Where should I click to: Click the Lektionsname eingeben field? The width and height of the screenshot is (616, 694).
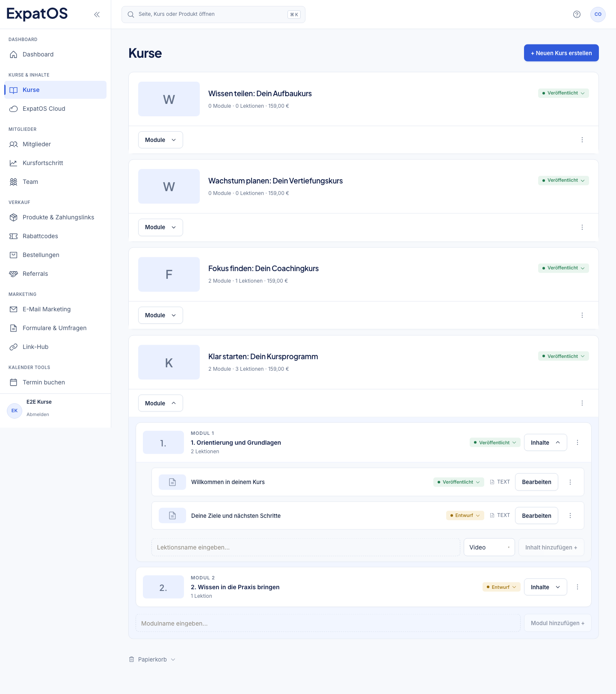[x=306, y=547]
